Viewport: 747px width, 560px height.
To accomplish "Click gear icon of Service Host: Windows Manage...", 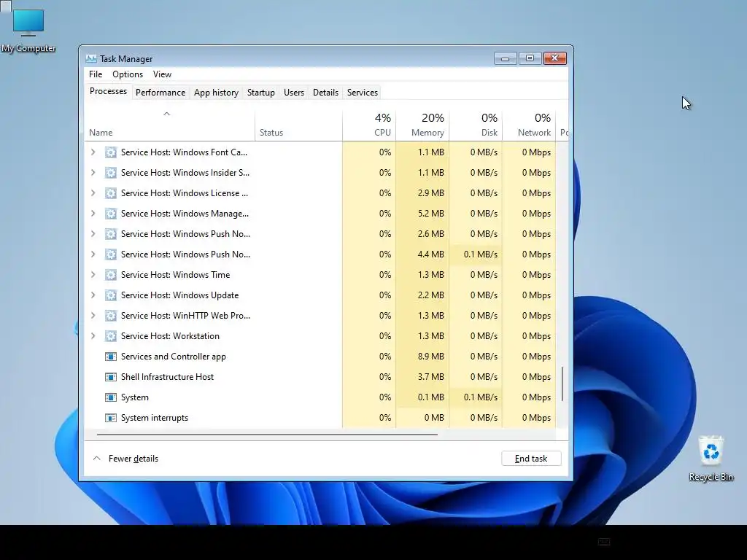I will tap(111, 214).
